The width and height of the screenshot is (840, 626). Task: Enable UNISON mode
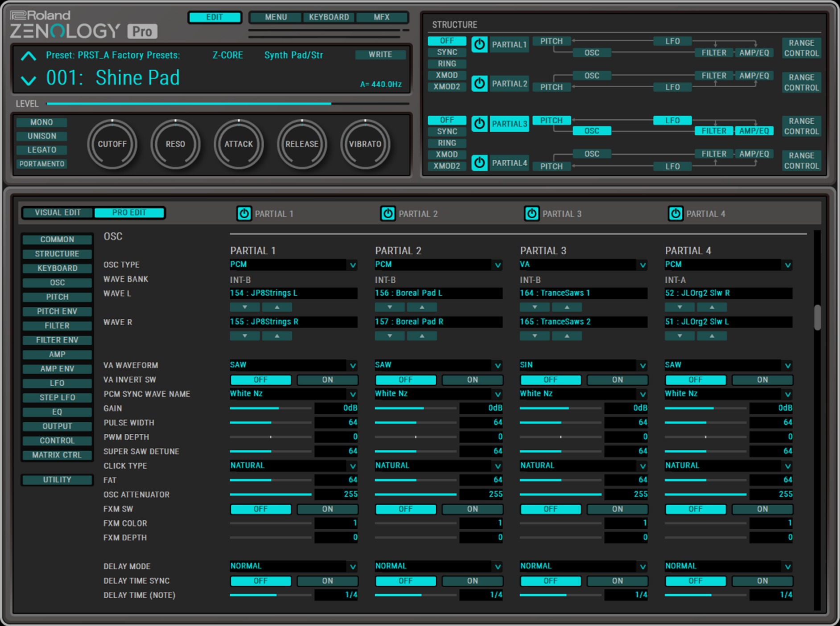pyautogui.click(x=41, y=136)
